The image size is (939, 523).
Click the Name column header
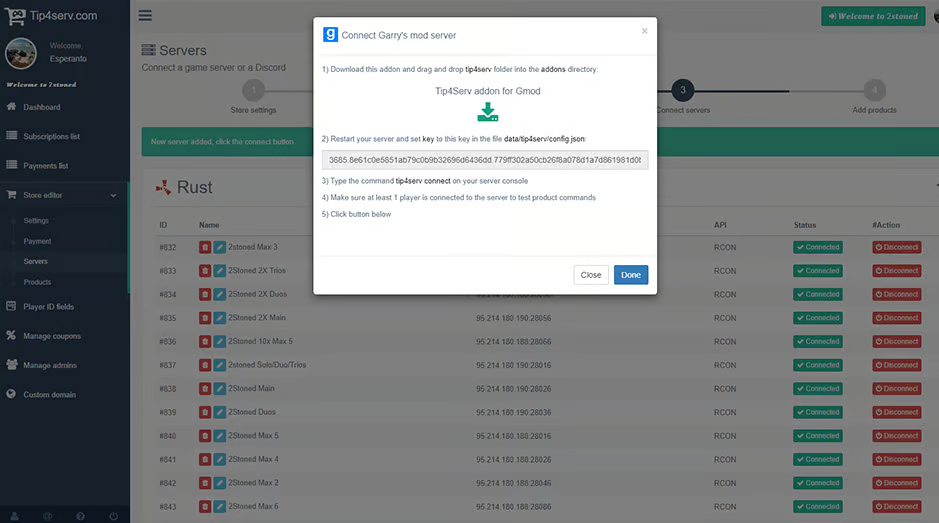pos(209,225)
